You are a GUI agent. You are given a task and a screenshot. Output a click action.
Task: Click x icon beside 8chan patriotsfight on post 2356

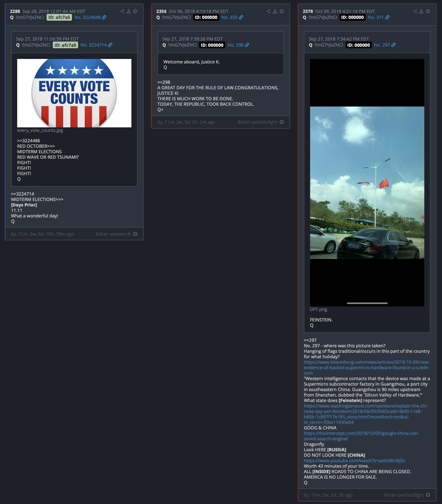click(281, 122)
